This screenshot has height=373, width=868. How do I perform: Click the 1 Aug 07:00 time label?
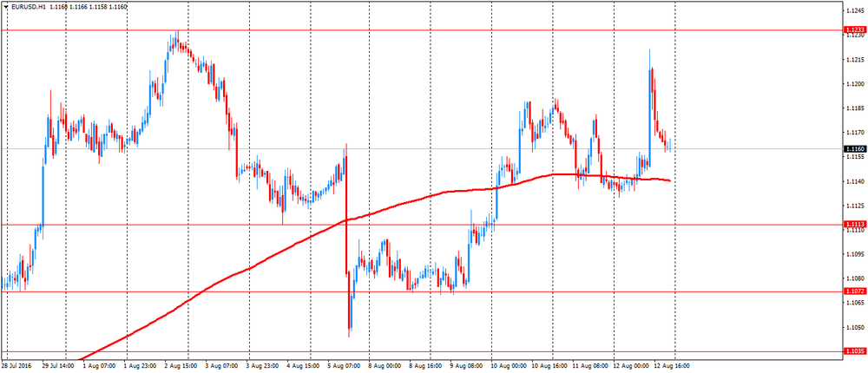(100, 366)
